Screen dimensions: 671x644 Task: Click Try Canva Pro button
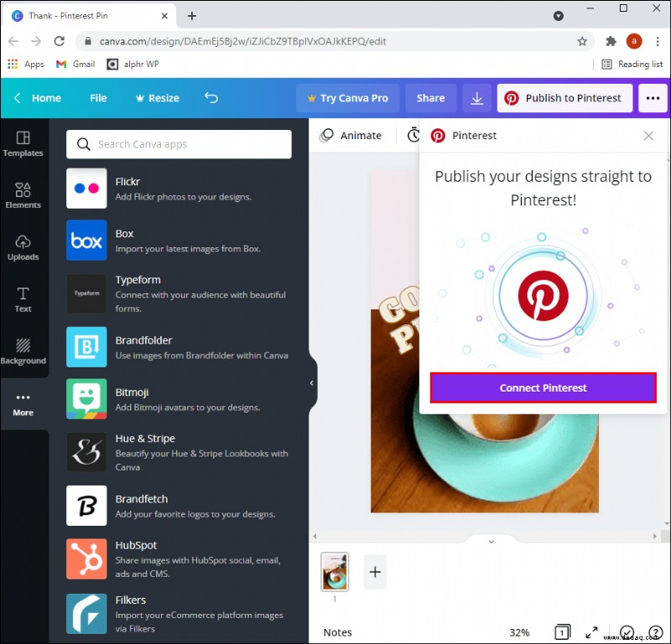click(347, 98)
